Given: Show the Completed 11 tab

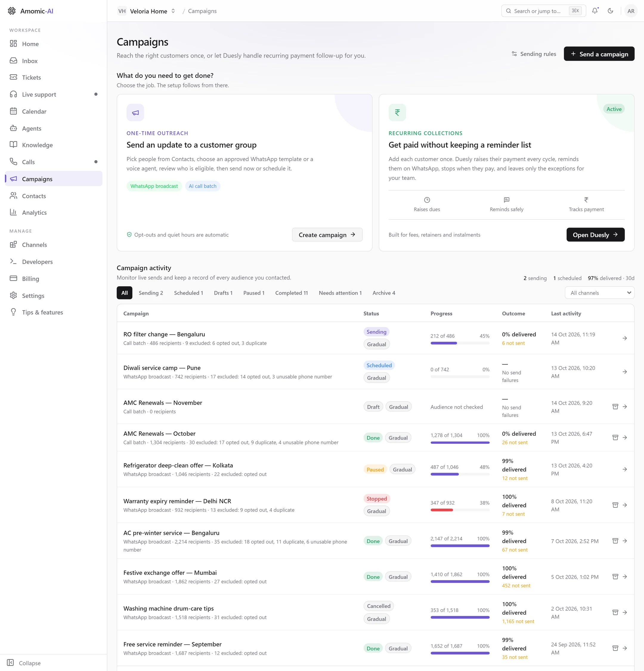Looking at the screenshot, I should pos(292,293).
